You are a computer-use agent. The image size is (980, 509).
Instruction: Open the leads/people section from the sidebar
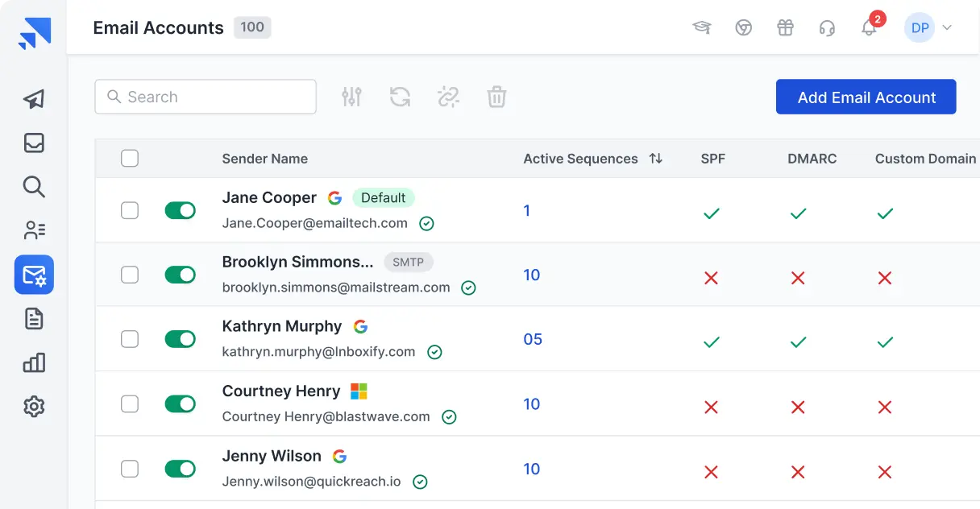(x=33, y=230)
